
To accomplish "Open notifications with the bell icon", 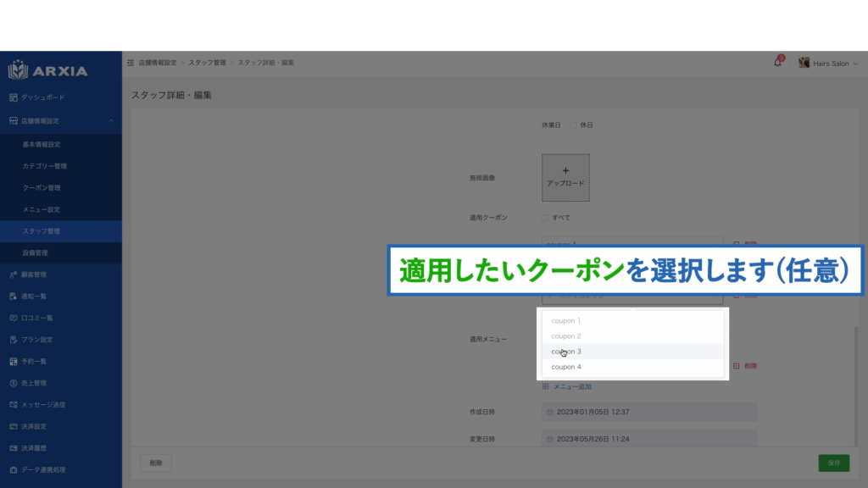I will [x=778, y=63].
